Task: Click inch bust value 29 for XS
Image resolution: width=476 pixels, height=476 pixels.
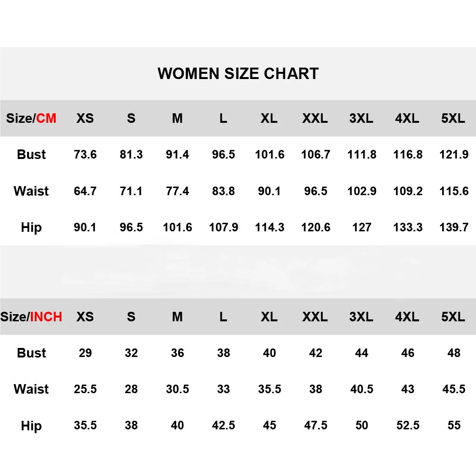Action: (85, 353)
